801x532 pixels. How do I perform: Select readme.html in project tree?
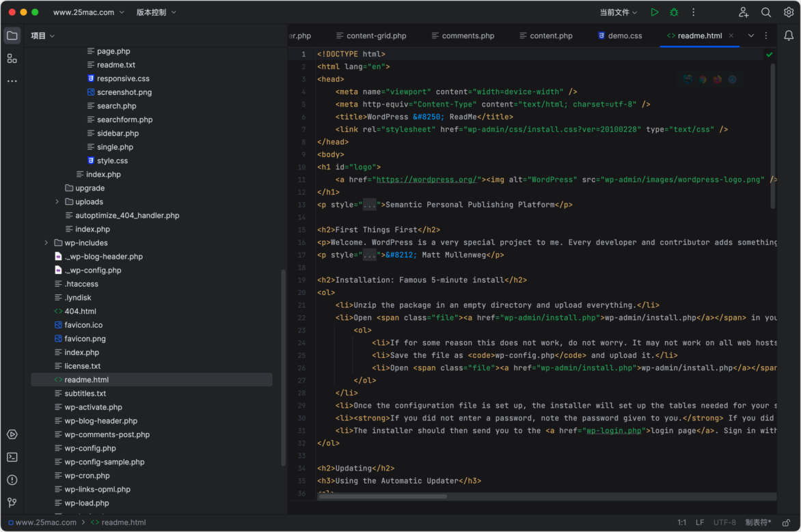tap(151, 380)
